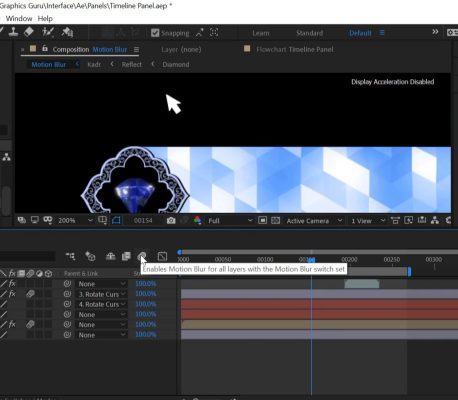Open the Default workspace menu icon
The width and height of the screenshot is (458, 400).
tap(382, 33)
